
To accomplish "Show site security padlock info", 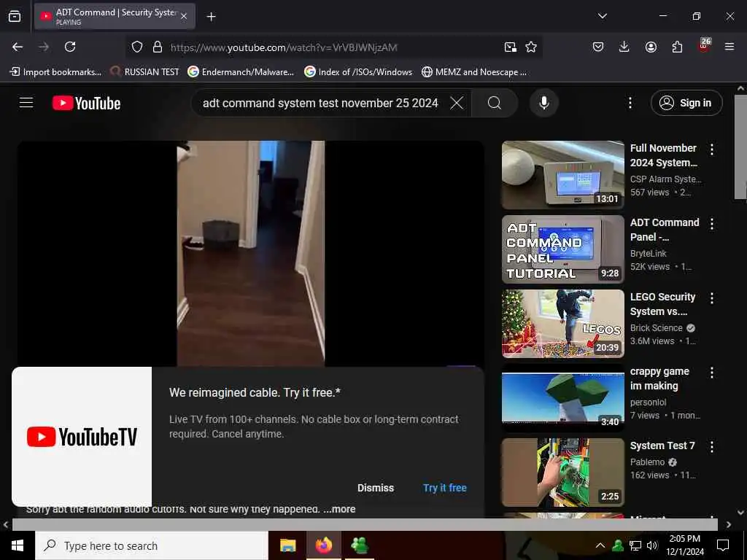I will [x=158, y=47].
